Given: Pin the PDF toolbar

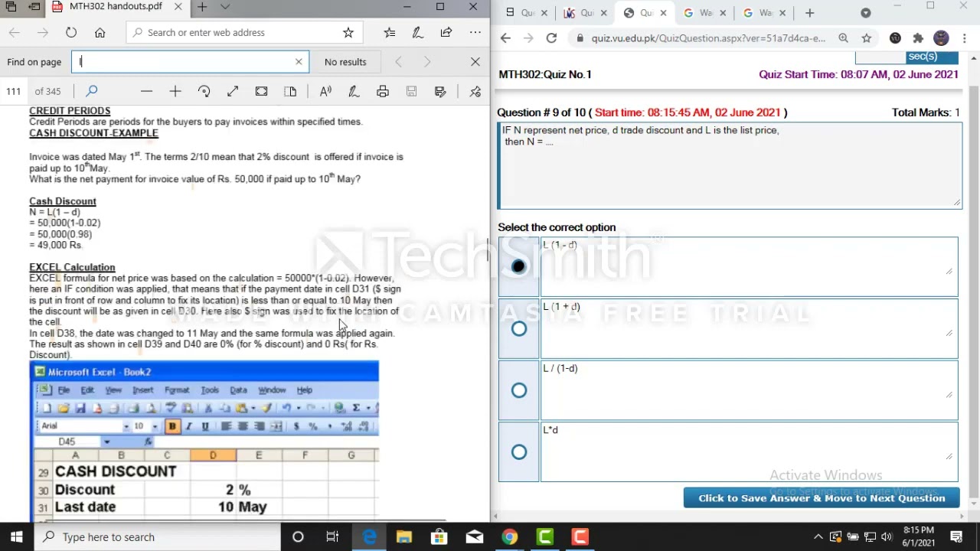Looking at the screenshot, I should 475,91.
